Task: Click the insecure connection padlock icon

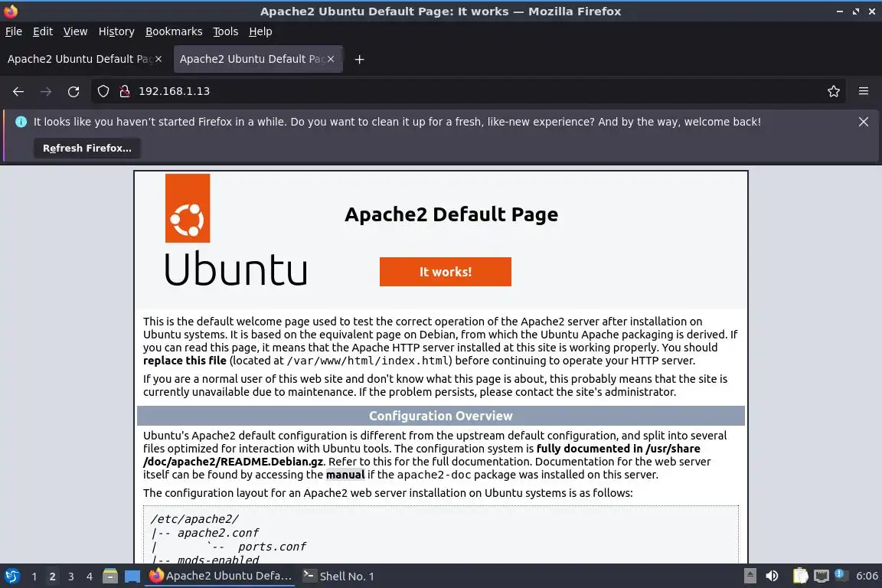Action: [125, 91]
